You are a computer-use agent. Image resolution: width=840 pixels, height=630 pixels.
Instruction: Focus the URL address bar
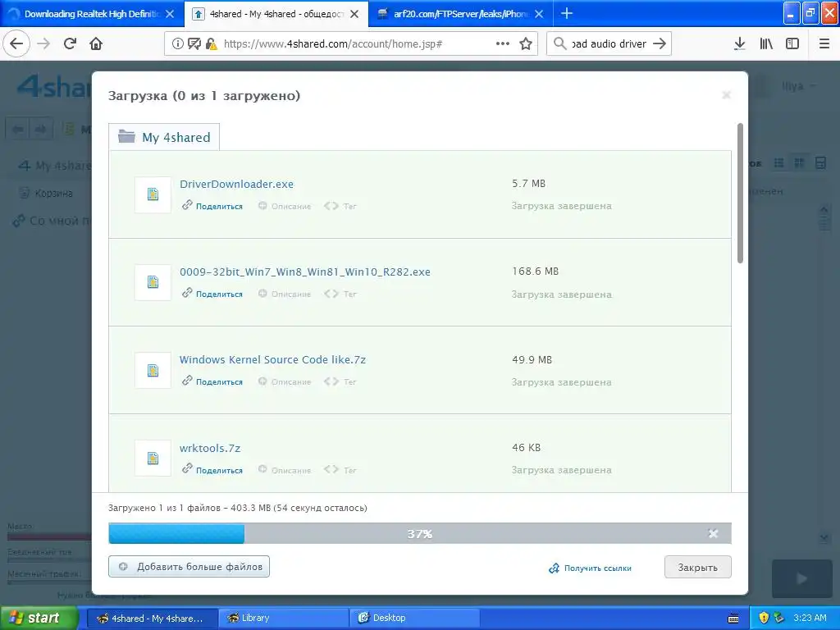351,44
